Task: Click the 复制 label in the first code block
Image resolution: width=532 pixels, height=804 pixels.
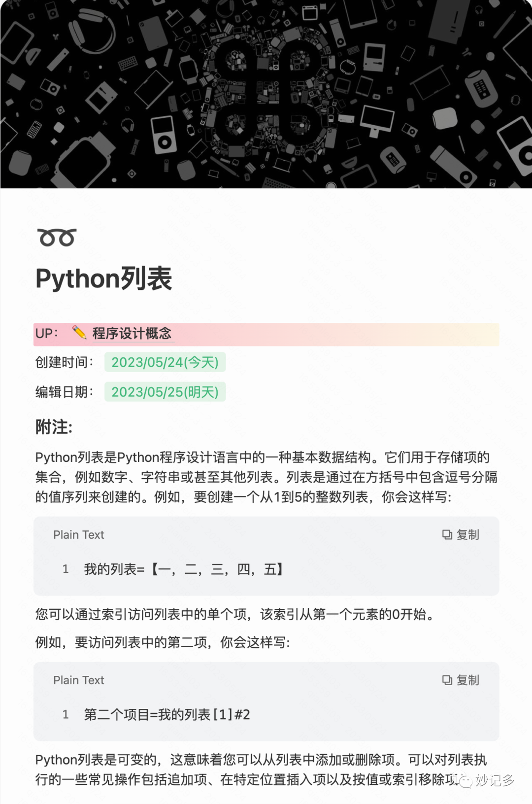Action: point(468,535)
